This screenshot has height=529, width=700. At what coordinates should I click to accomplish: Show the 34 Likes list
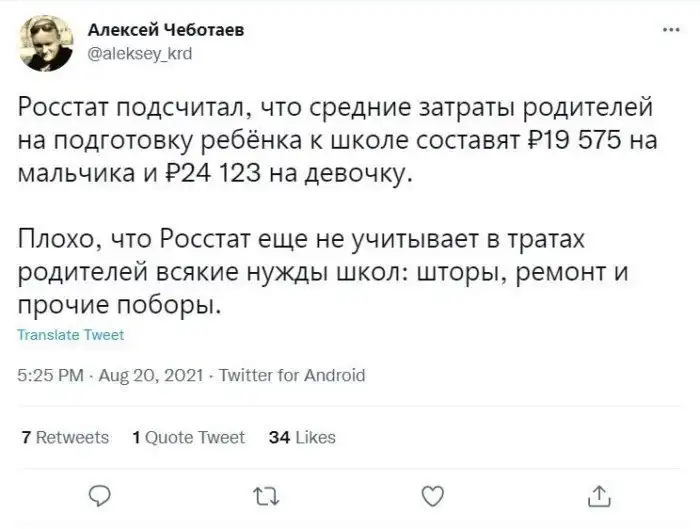click(x=303, y=437)
